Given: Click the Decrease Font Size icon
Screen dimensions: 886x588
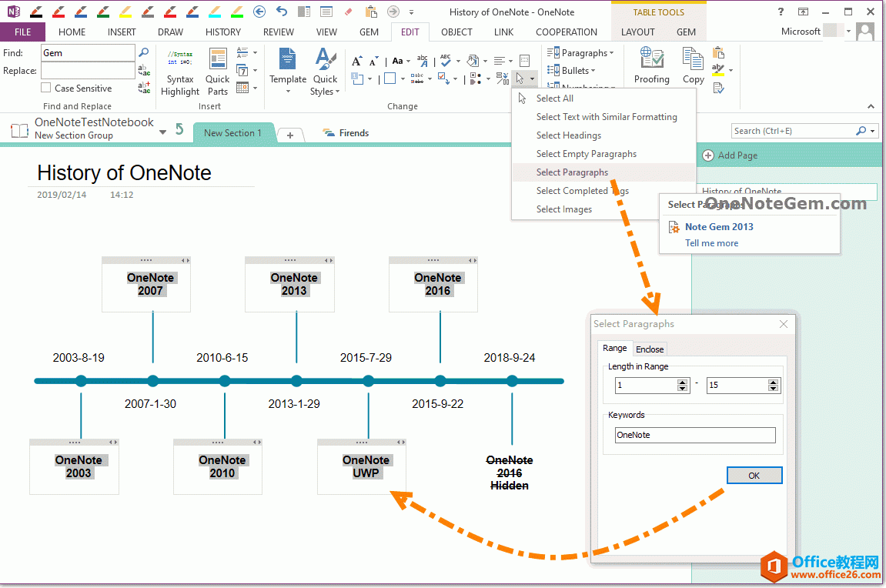Looking at the screenshot, I should pyautogui.click(x=373, y=61).
